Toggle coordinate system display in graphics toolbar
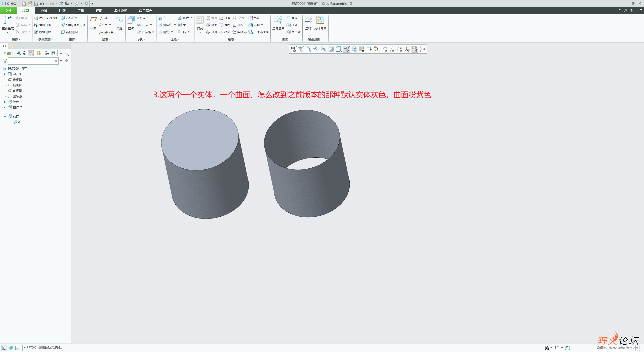The height and width of the screenshot is (352, 644). click(x=407, y=49)
